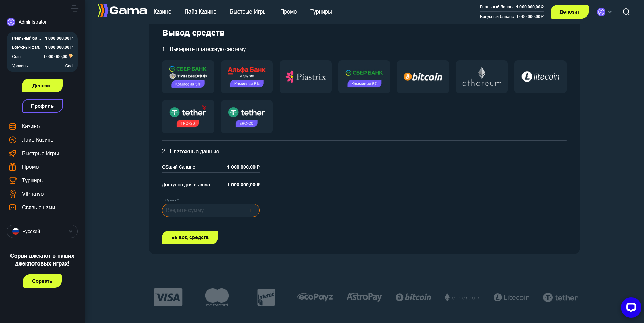Select Litecoin payment option

(540, 77)
